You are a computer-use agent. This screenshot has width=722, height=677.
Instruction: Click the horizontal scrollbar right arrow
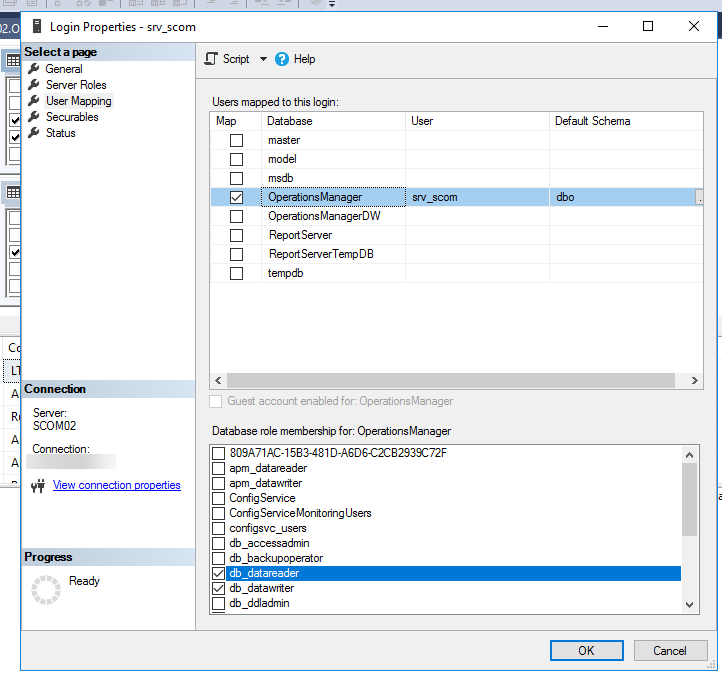coord(695,380)
